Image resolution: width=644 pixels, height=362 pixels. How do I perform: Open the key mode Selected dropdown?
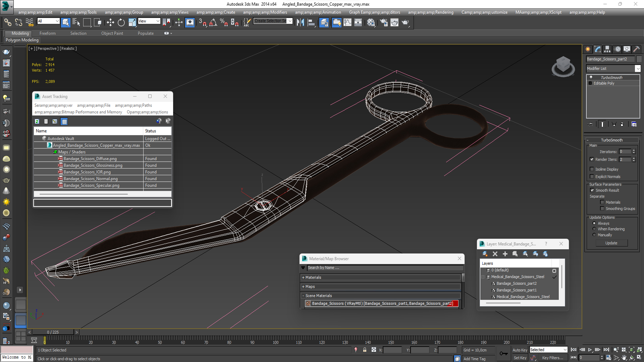[x=548, y=350]
